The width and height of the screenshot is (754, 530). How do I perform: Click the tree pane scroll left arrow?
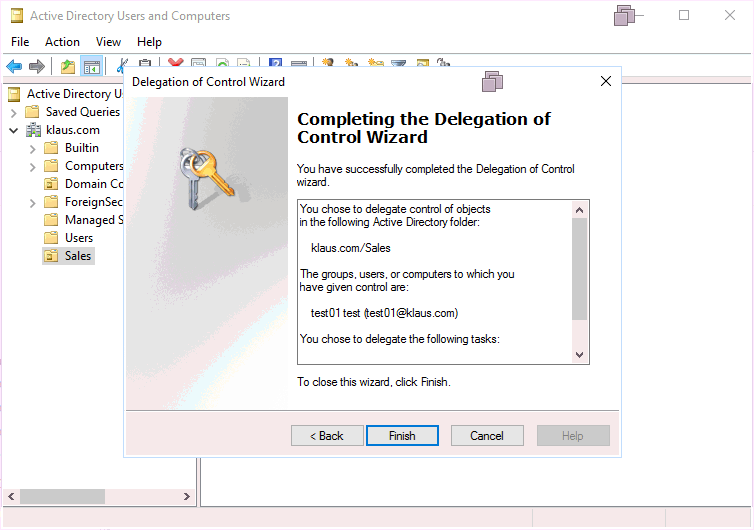click(11, 496)
